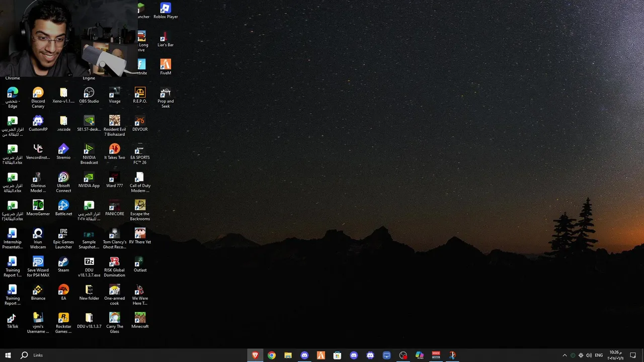Launch TikTok from the desktop

pos(13,321)
